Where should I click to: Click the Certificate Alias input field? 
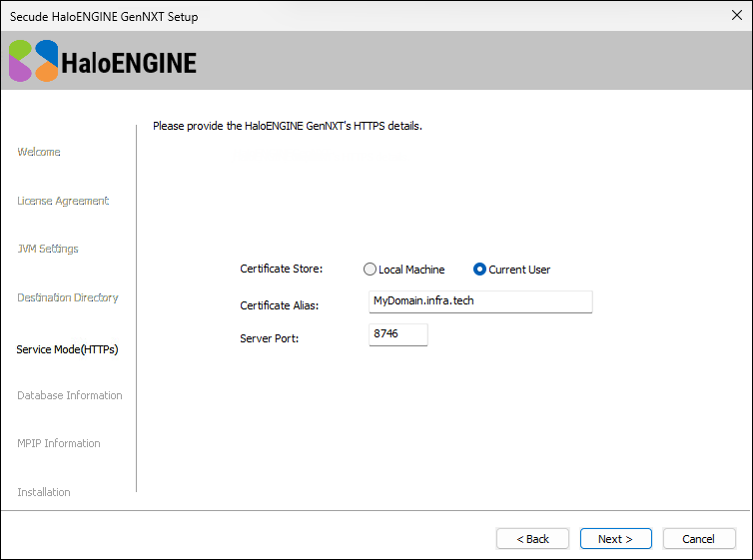click(x=480, y=301)
